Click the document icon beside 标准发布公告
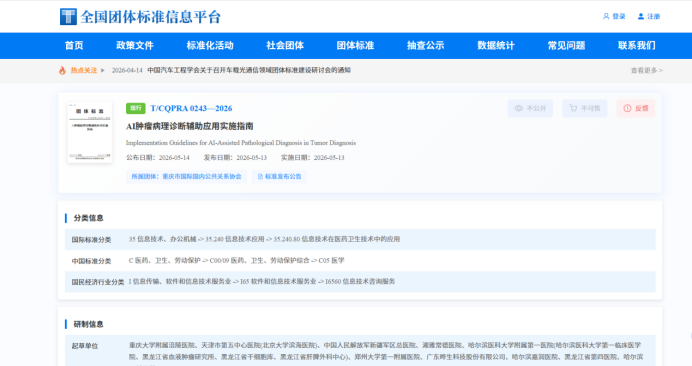 pyautogui.click(x=260, y=177)
